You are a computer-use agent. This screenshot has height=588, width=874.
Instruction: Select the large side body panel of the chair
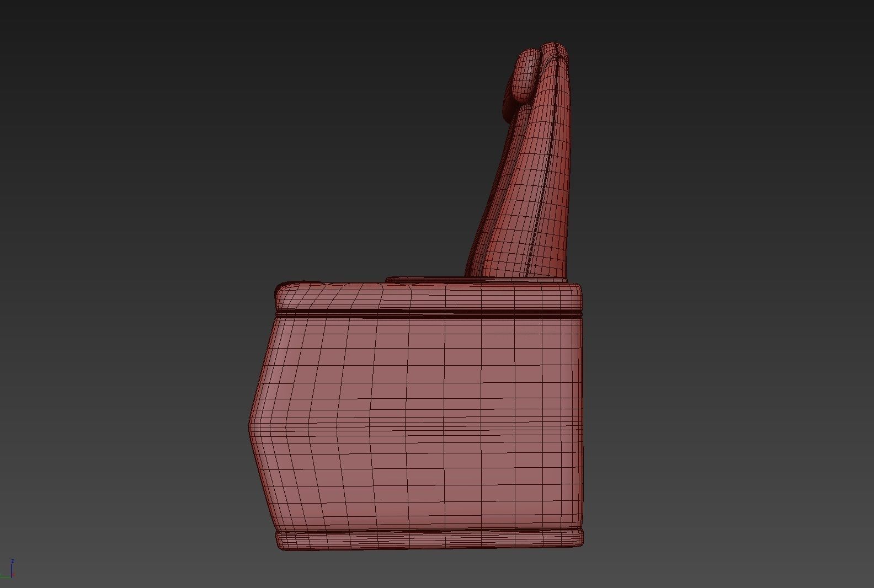(416, 425)
